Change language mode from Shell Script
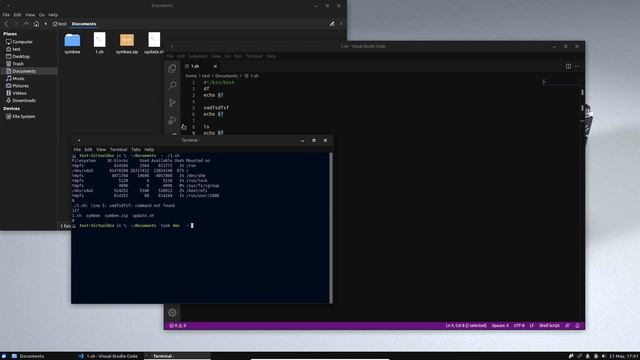The image size is (640, 360). (549, 326)
